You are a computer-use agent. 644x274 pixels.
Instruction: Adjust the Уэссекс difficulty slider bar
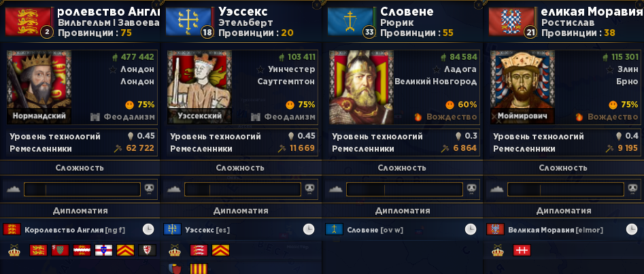[243, 190]
